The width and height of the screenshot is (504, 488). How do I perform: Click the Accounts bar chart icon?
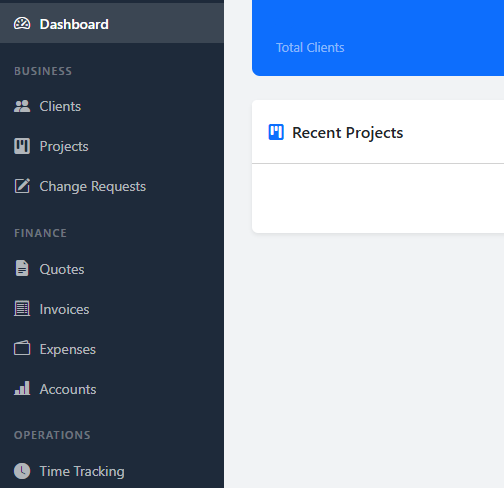pyautogui.click(x=22, y=388)
